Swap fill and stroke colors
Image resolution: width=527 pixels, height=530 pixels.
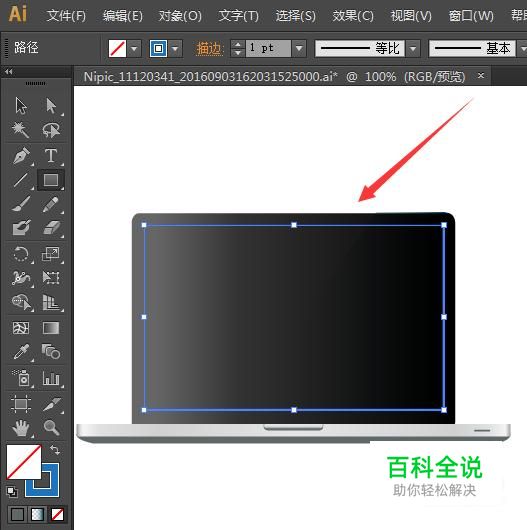54,450
